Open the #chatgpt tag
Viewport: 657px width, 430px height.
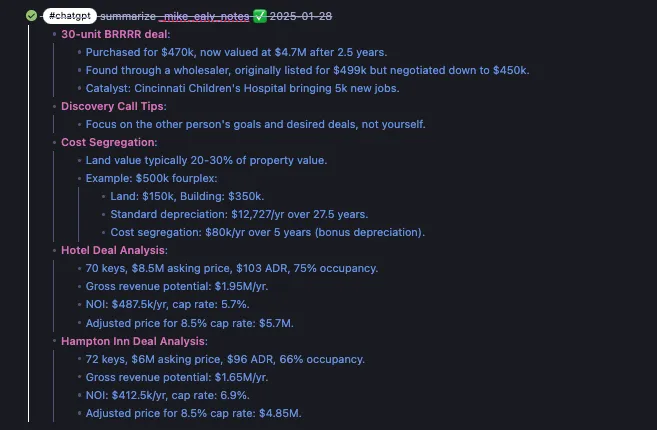point(70,16)
